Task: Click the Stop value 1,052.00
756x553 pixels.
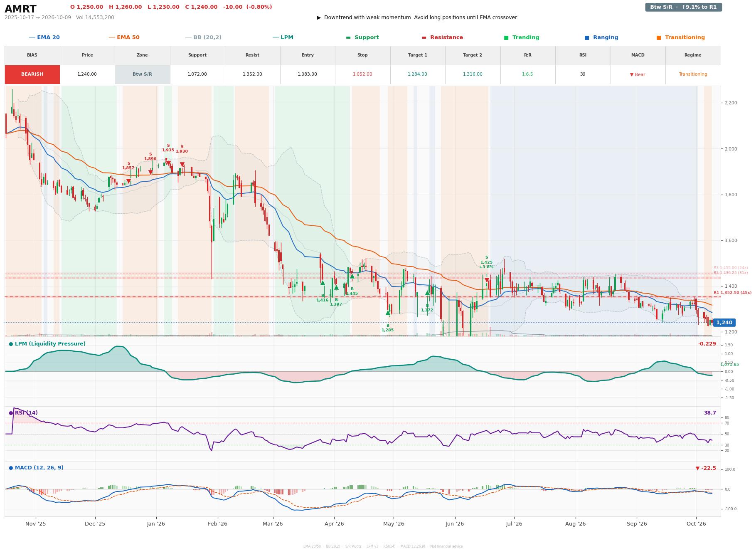Action: pos(362,74)
